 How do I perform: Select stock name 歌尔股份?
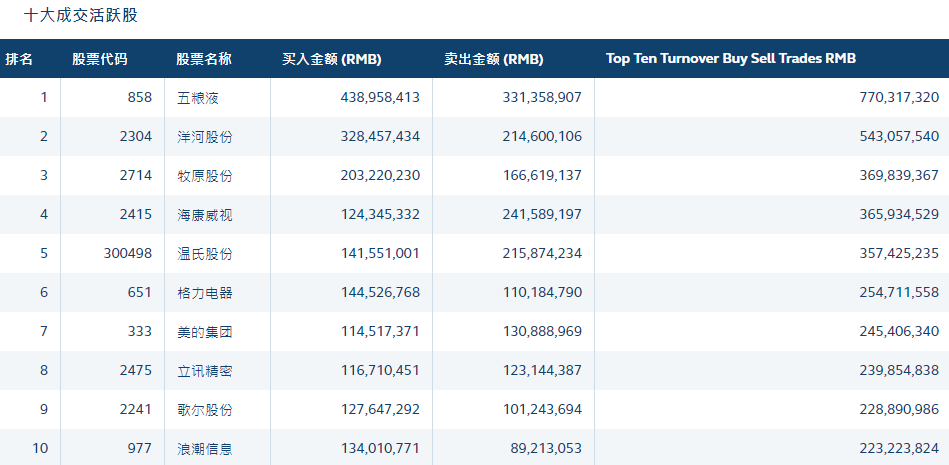(x=205, y=410)
